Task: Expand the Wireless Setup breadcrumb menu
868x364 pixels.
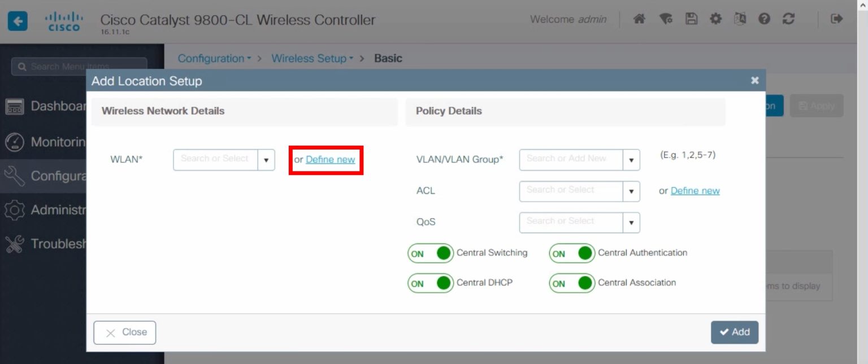Action: coord(313,58)
